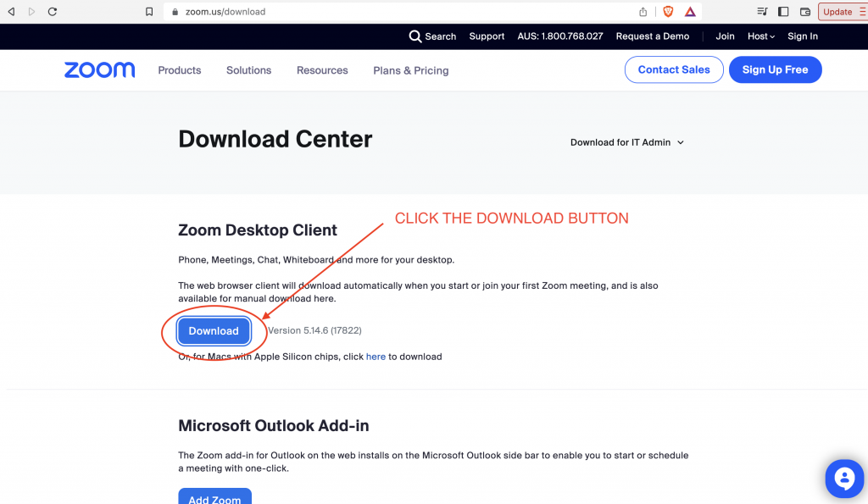Click the Brave Rewards triangle icon

690,12
